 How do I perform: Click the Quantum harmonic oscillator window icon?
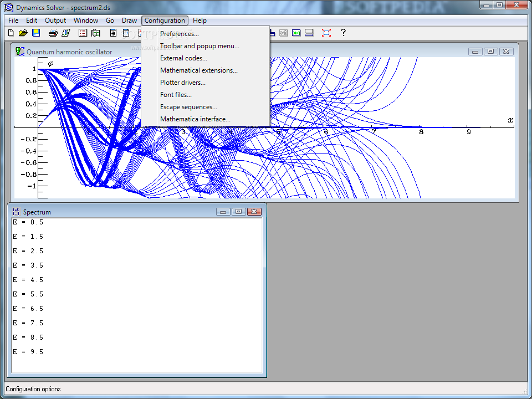(20, 52)
